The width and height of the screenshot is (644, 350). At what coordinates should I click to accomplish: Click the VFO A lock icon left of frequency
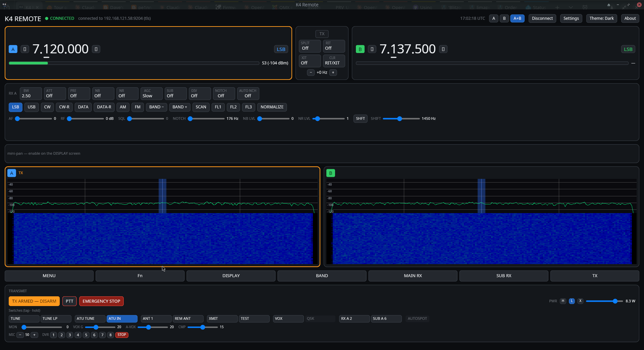(25, 49)
